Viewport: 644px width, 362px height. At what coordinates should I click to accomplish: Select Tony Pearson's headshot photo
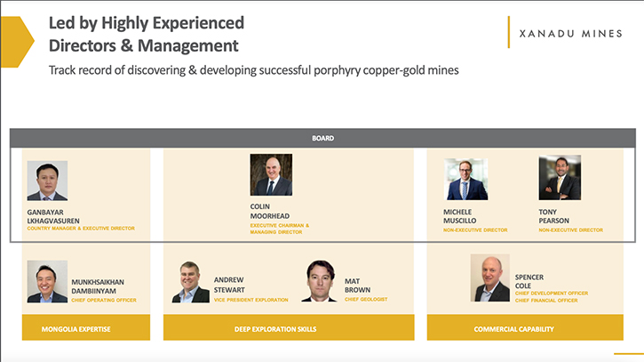coord(560,178)
